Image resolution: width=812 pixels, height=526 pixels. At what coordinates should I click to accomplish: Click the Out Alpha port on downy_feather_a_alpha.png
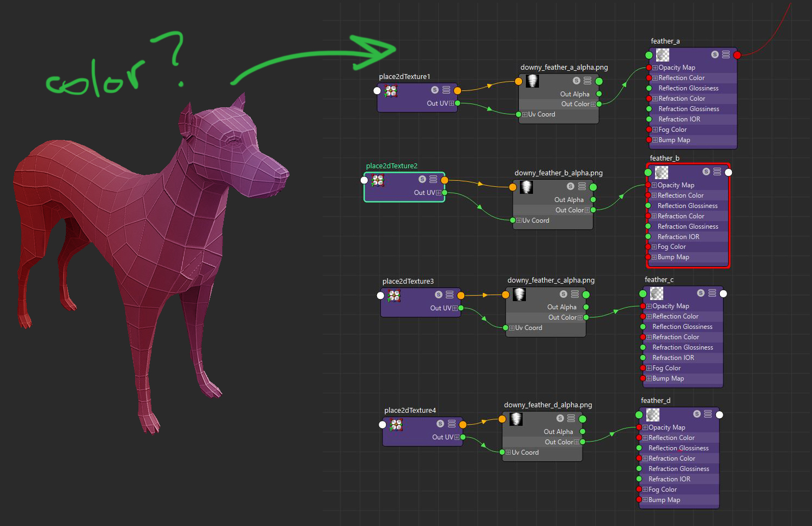click(x=599, y=94)
